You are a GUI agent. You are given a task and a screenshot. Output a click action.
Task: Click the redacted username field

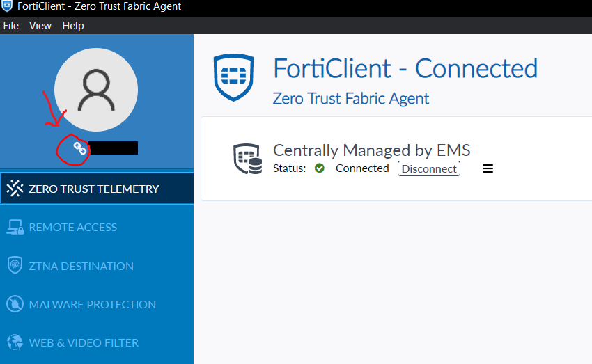[x=113, y=148]
